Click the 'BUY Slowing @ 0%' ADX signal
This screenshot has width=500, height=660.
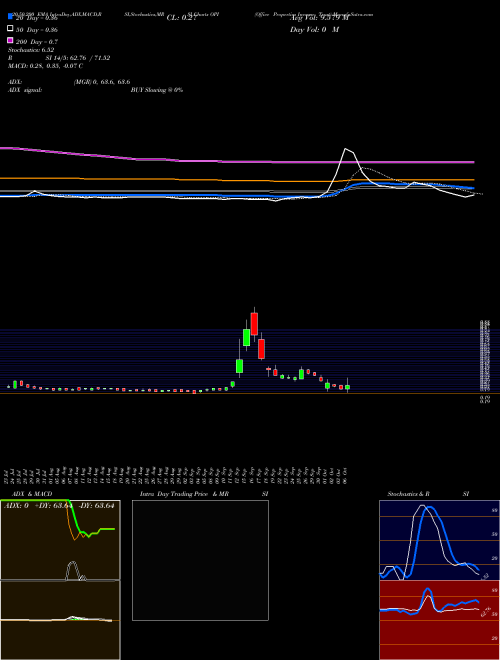point(157,90)
